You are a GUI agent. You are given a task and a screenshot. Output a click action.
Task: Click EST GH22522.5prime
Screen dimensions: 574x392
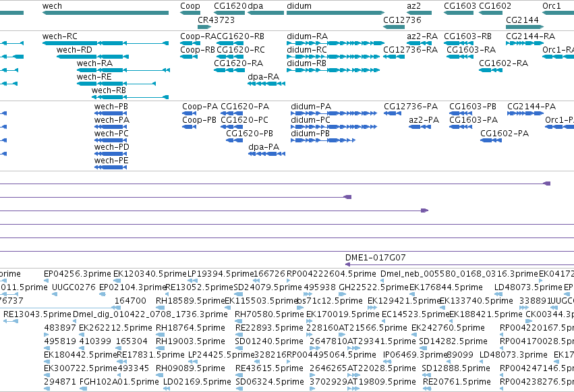coord(373,287)
